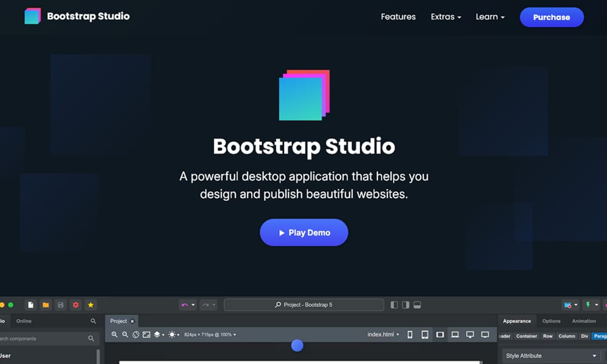Open the Undo history dropdown arrow

click(193, 305)
